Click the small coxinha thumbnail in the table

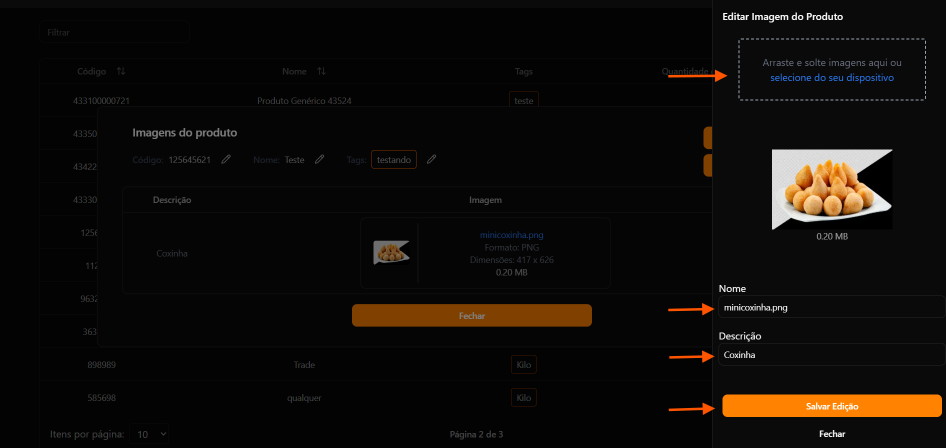(x=391, y=252)
